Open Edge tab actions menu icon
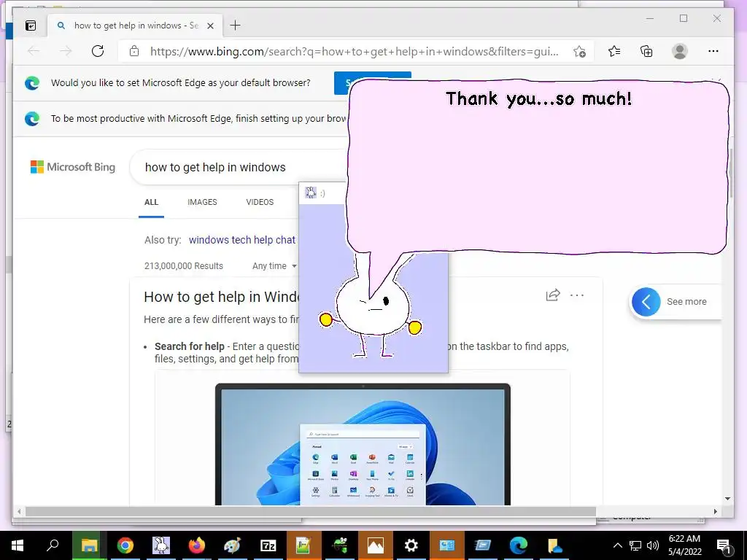This screenshot has height=560, width=747. click(31, 26)
